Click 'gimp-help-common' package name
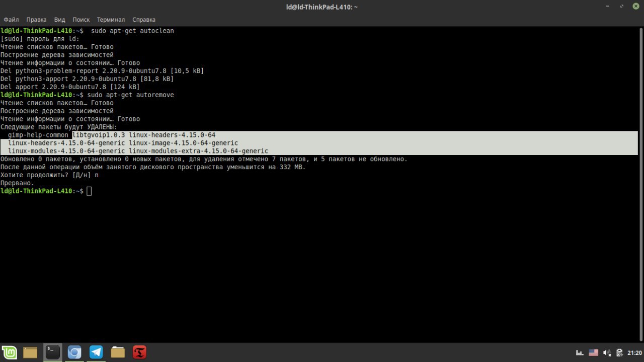The height and width of the screenshot is (362, 644). [38, 135]
